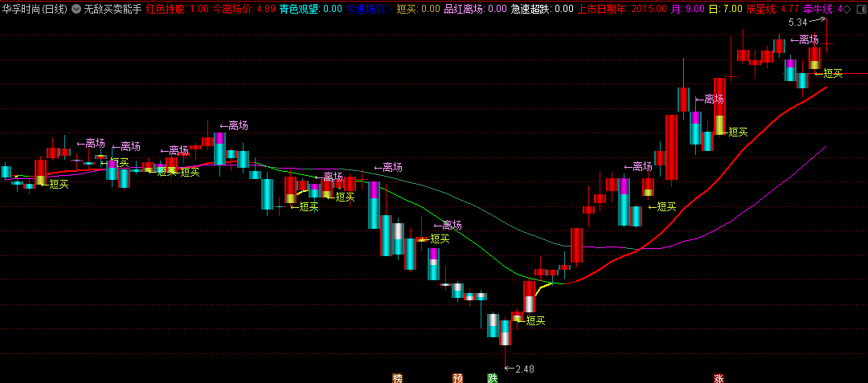Click the 牵牛线 readout in header
868x383 pixels.
point(824,9)
